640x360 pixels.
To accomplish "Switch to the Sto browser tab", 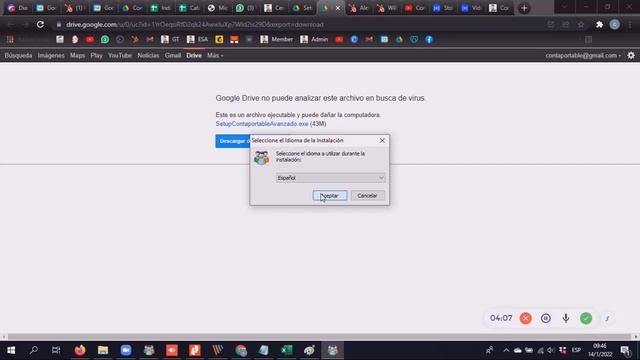I will point(443,8).
